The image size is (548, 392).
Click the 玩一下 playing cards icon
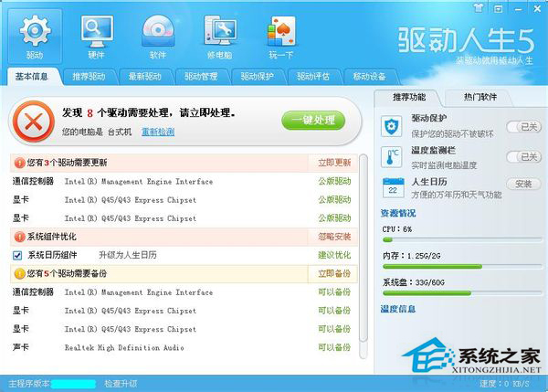281,32
